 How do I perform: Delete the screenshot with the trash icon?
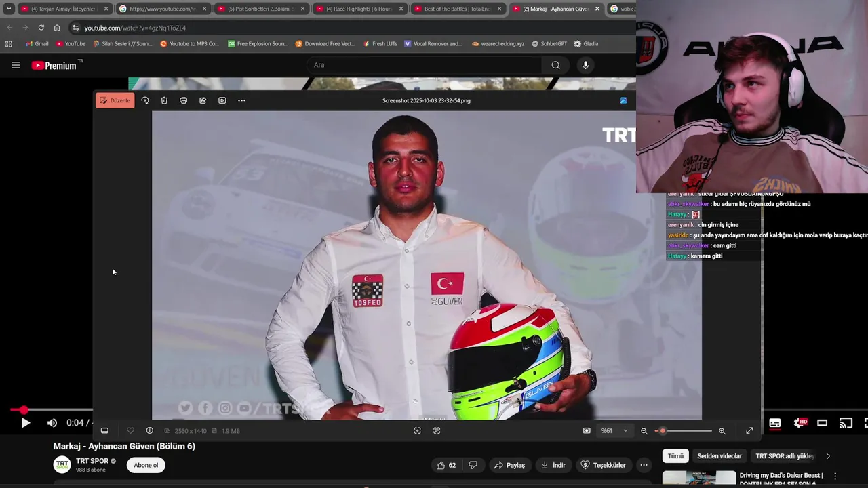[164, 100]
